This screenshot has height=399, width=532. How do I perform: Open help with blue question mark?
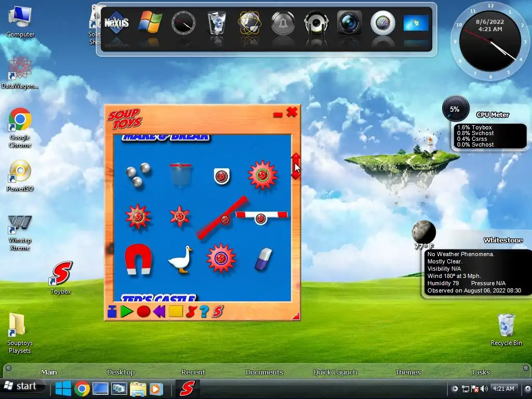point(204,312)
